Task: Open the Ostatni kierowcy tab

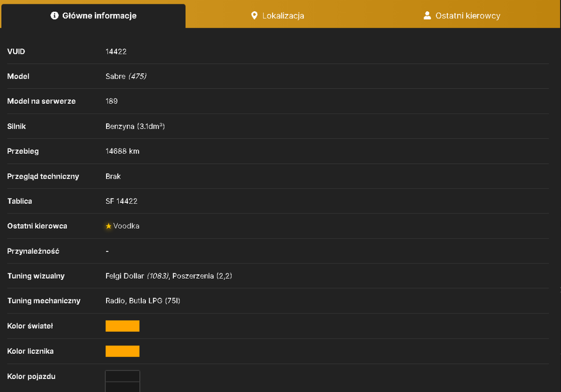Action: 462,16
